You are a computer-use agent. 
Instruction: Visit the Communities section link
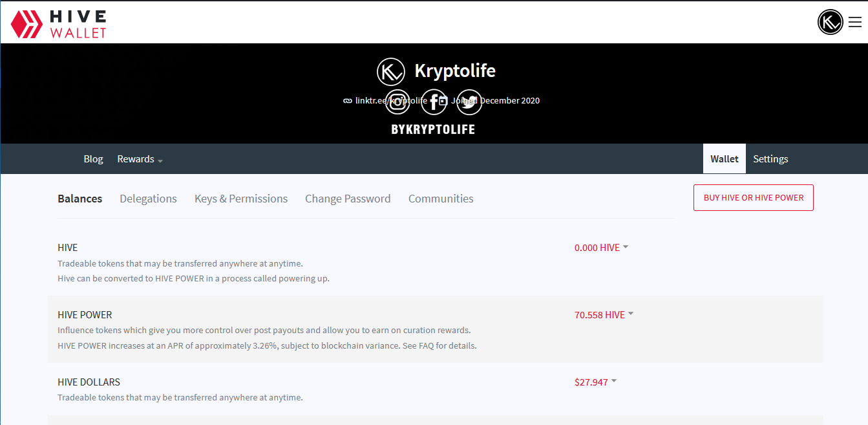point(441,199)
